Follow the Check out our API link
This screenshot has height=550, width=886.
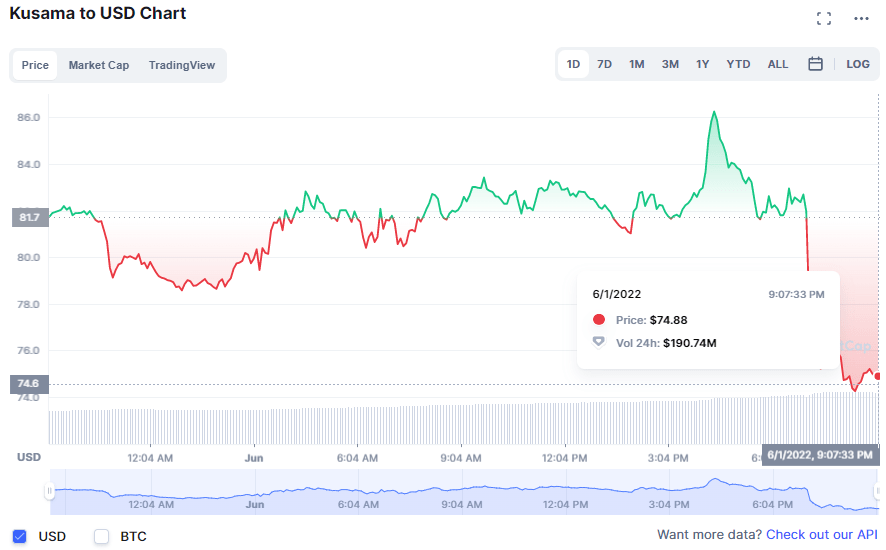point(821,535)
